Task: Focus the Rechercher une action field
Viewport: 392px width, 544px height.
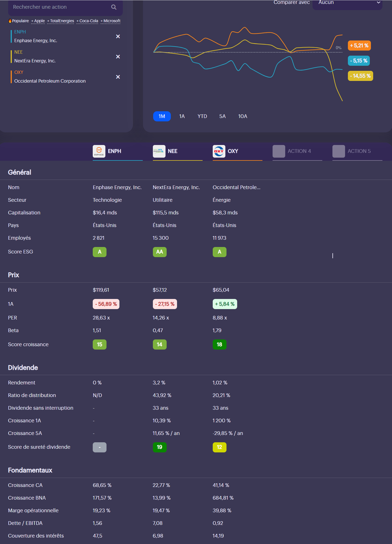Action: 65,7
